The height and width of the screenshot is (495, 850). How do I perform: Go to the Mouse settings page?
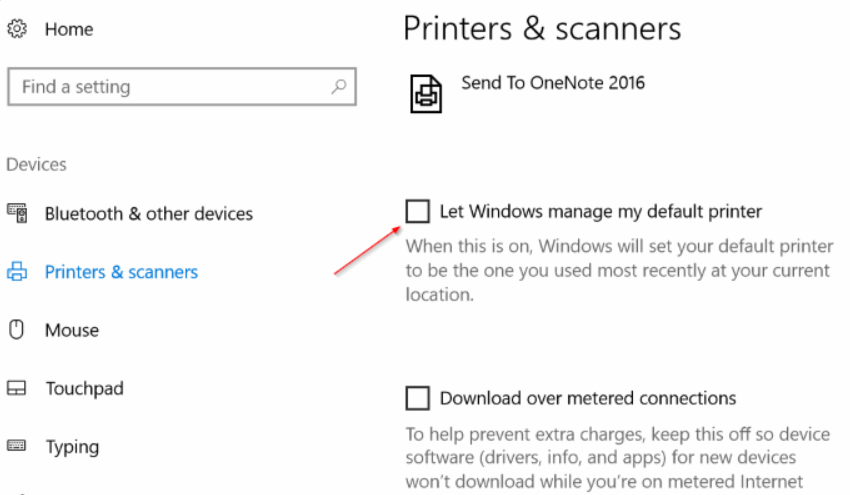(x=72, y=329)
